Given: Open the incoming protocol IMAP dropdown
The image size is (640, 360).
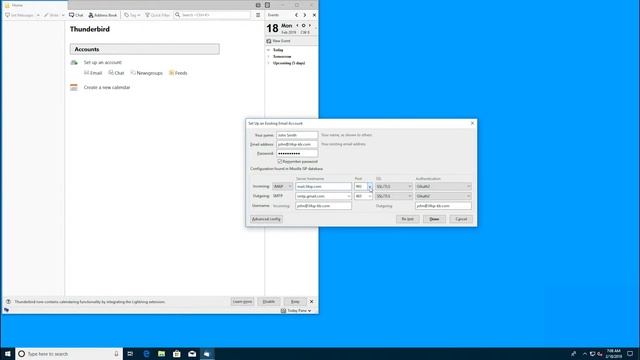Looking at the screenshot, I should 282,186.
